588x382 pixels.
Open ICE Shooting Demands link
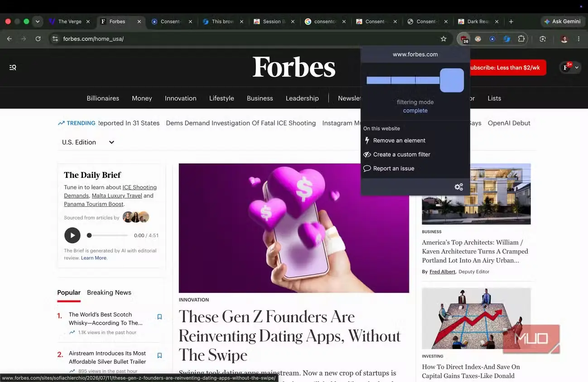[x=110, y=191]
